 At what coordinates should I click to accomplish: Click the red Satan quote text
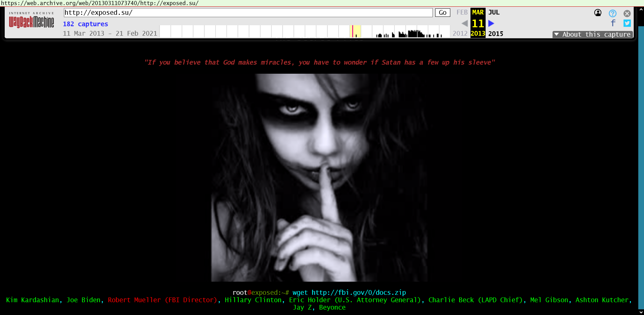coord(319,62)
